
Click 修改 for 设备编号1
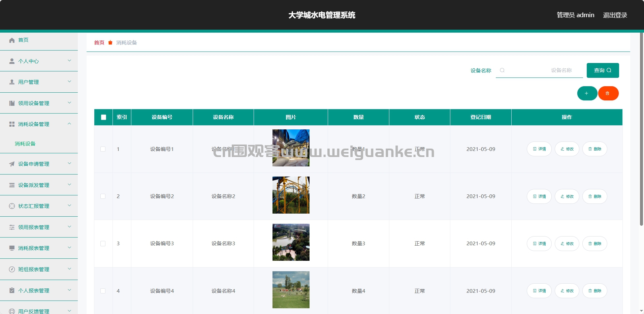(567, 149)
